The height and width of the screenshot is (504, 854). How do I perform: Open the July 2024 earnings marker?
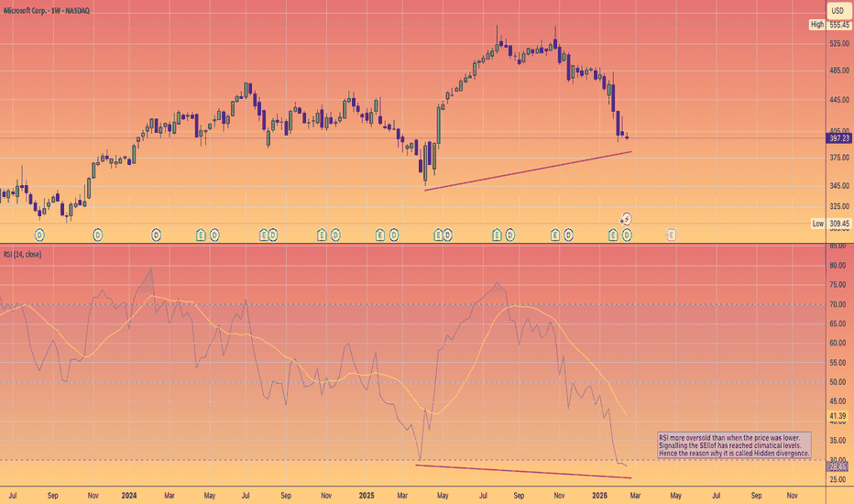pyautogui.click(x=264, y=235)
